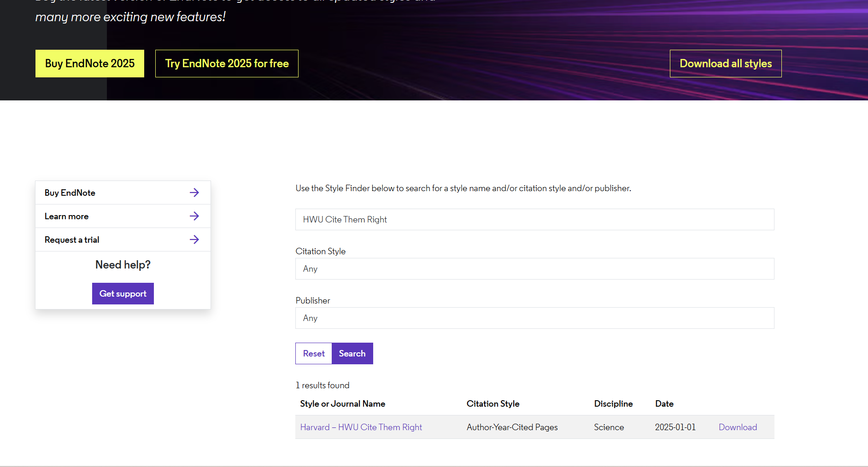Open Buy EndNote 2025 button

tap(90, 64)
